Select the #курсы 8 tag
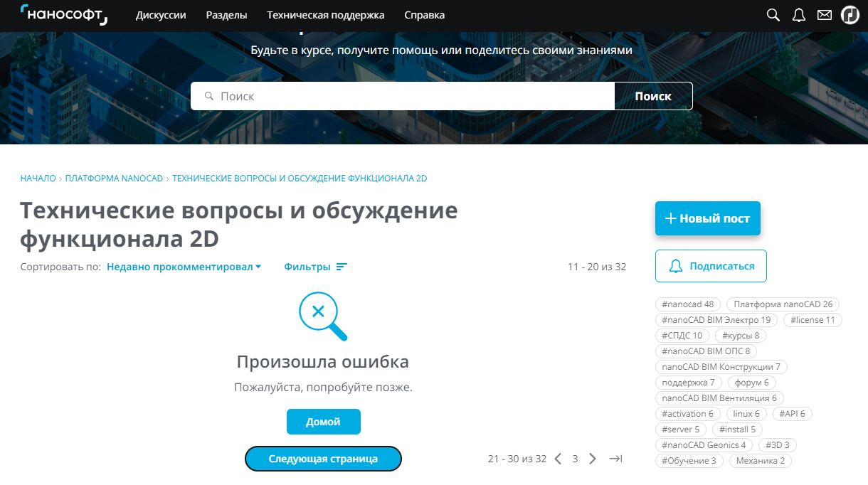868x485 pixels. [x=741, y=336]
